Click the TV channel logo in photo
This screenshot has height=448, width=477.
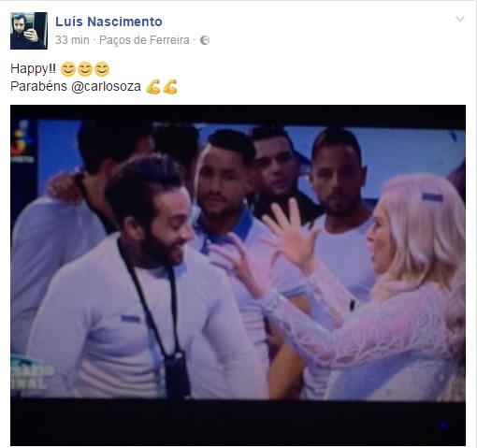(22, 144)
